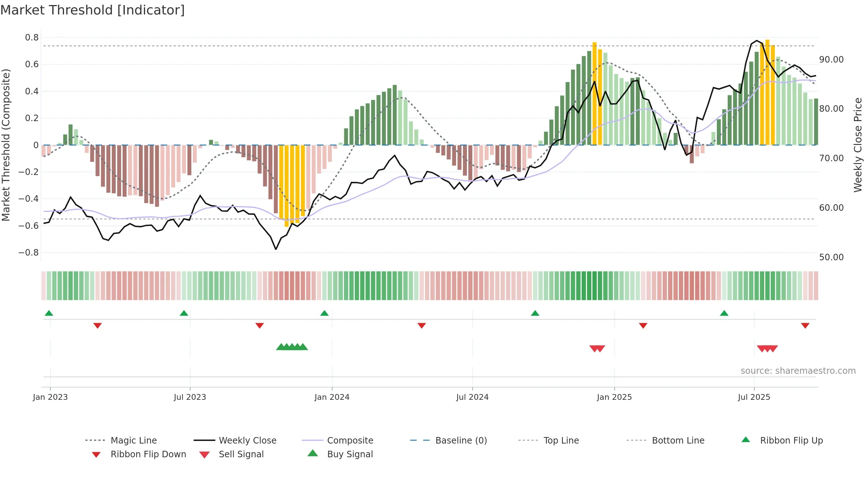Screen dimensions: 868x488
Task: Click the 50.00 weekly close price tick
Action: tap(831, 257)
